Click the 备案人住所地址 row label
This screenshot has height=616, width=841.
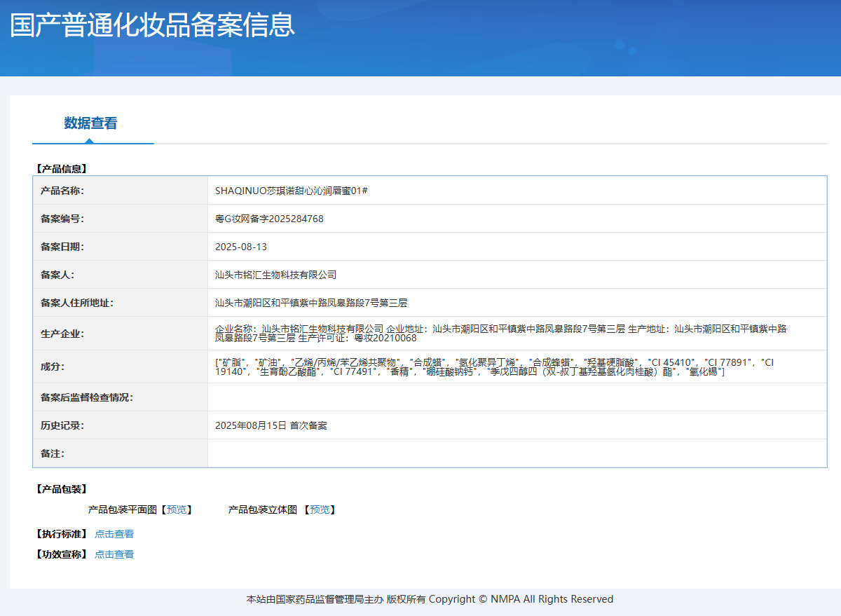click(77, 303)
